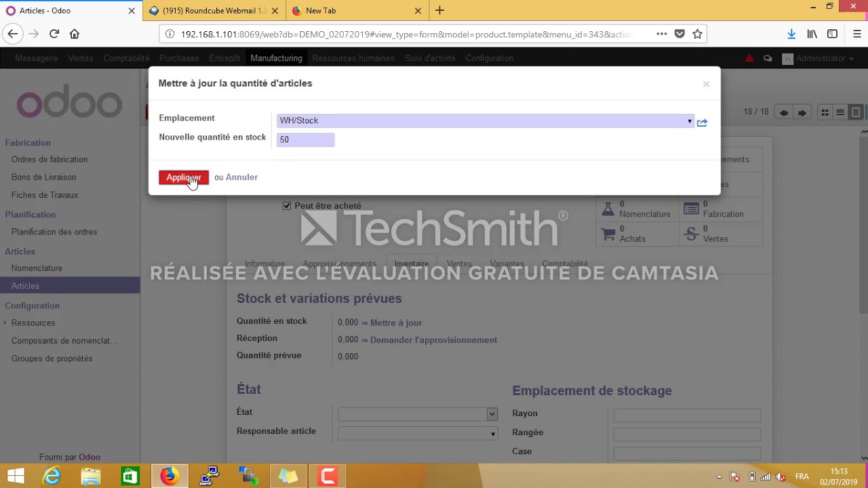Save page to Pocket icon
The width and height of the screenshot is (868, 488).
(x=679, y=34)
